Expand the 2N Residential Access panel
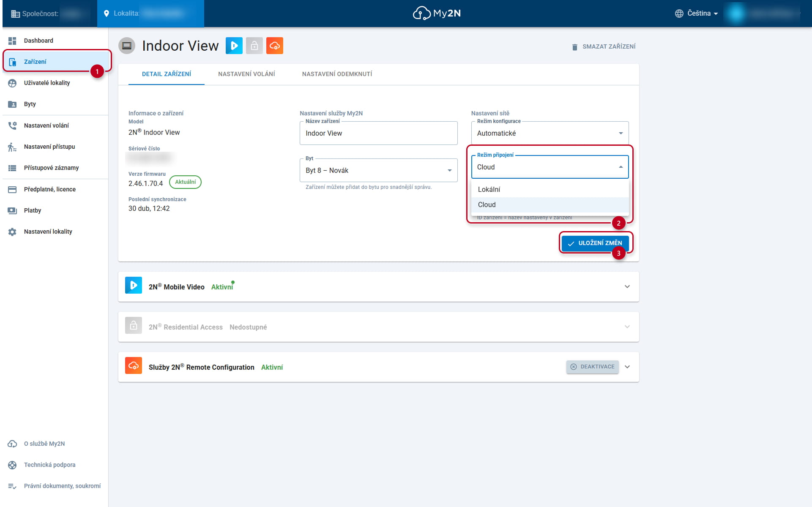Screen dimensions: 812x507 pos(627,327)
